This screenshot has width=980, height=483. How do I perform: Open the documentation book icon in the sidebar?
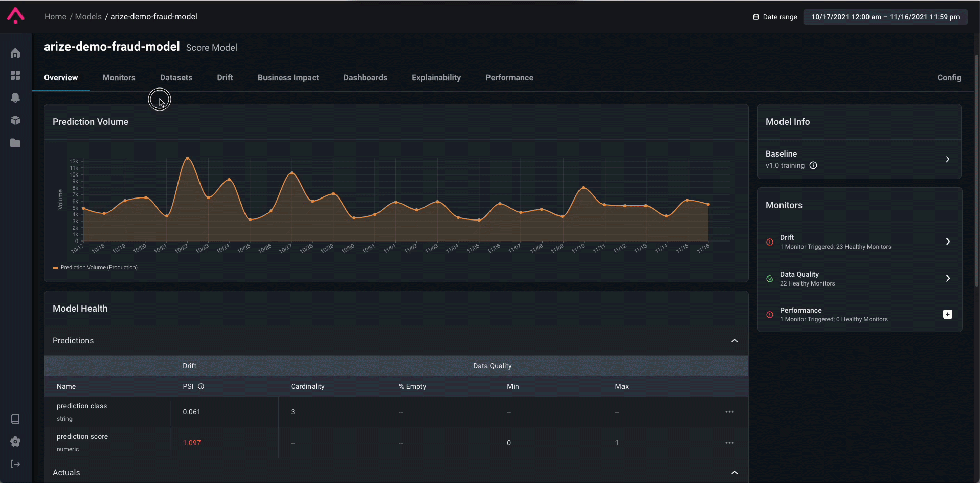(15, 419)
